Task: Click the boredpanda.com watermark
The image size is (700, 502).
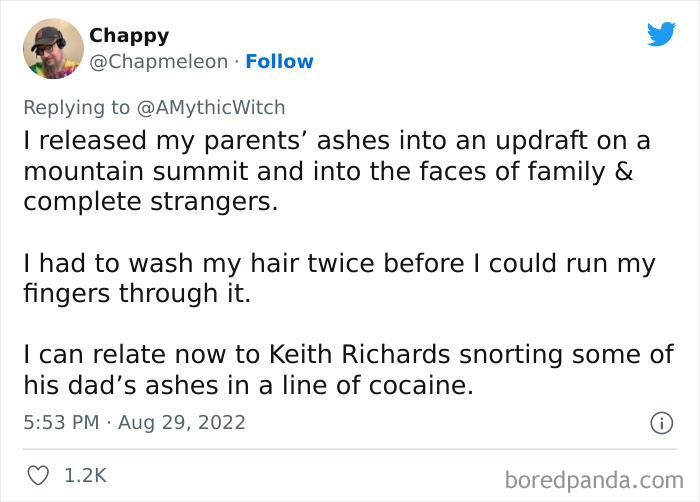Action: click(x=594, y=479)
